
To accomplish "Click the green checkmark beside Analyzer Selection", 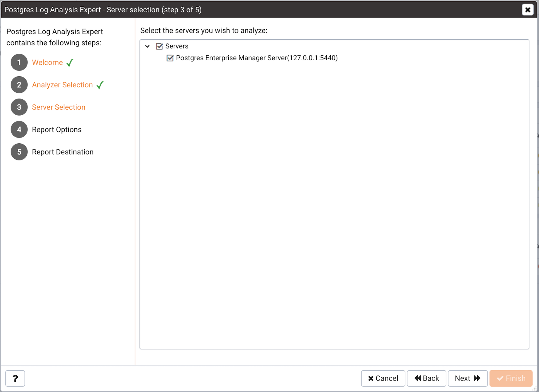I will point(100,85).
